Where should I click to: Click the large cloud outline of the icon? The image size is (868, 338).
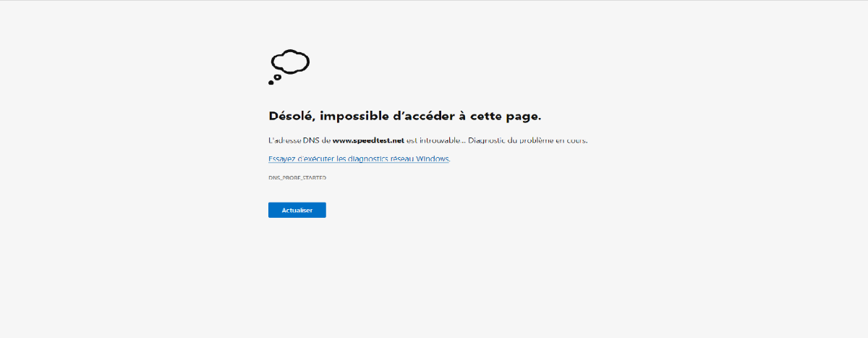292,62
